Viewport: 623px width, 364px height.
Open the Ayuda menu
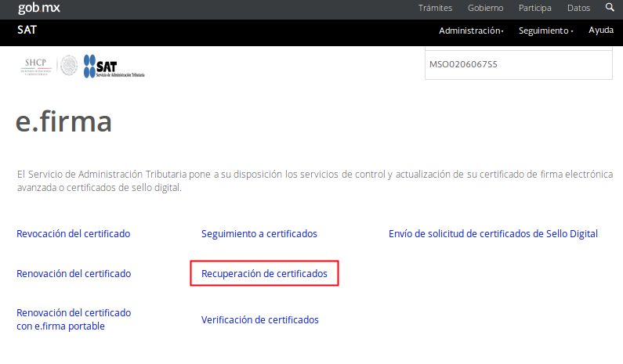click(x=601, y=31)
